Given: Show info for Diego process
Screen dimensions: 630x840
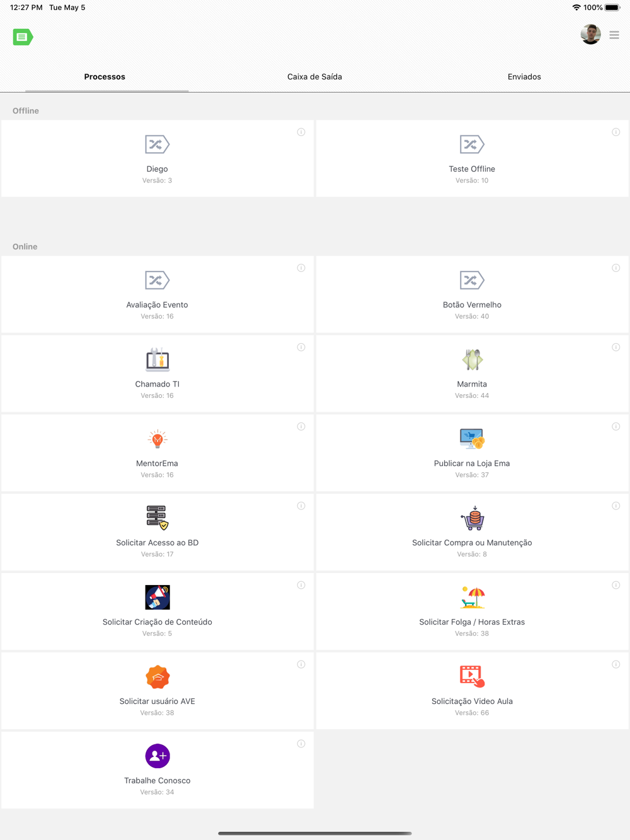Looking at the screenshot, I should [x=301, y=132].
